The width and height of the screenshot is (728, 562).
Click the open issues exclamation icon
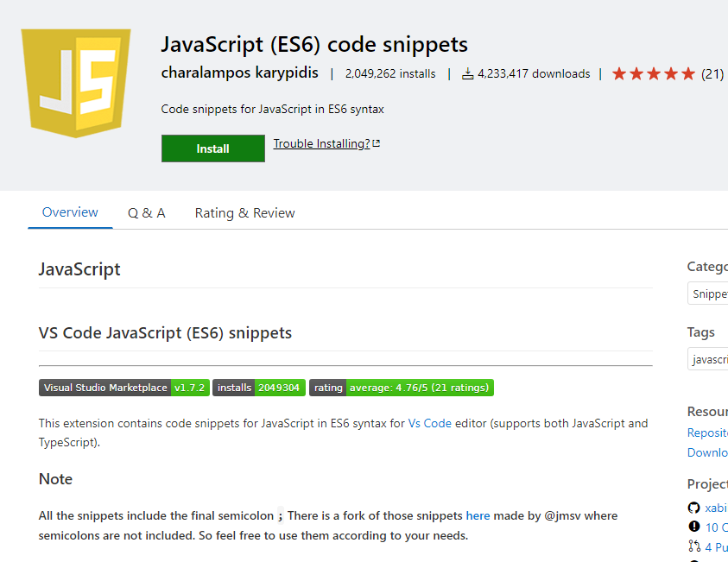(x=693, y=527)
